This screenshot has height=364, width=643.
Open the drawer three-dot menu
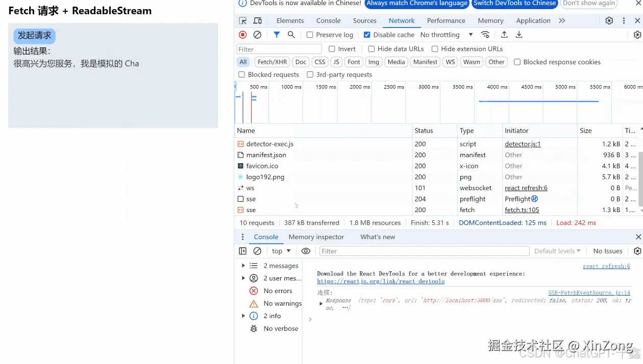(242, 237)
